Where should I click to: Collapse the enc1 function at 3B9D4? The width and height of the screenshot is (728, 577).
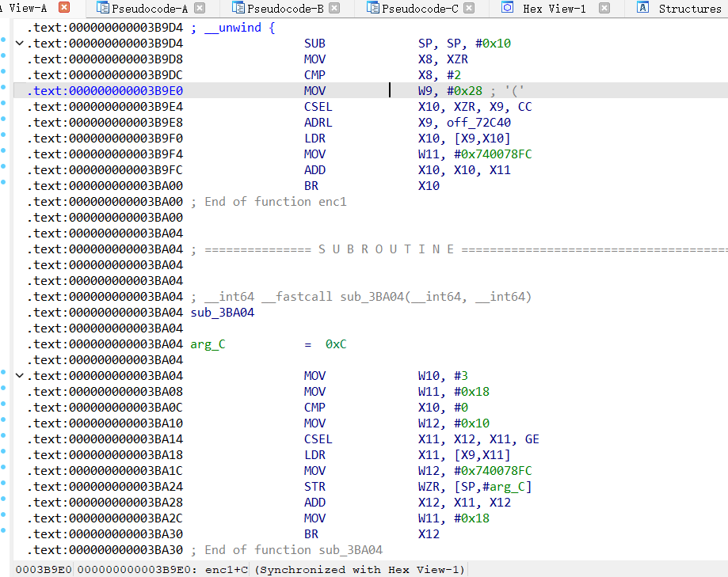point(20,44)
